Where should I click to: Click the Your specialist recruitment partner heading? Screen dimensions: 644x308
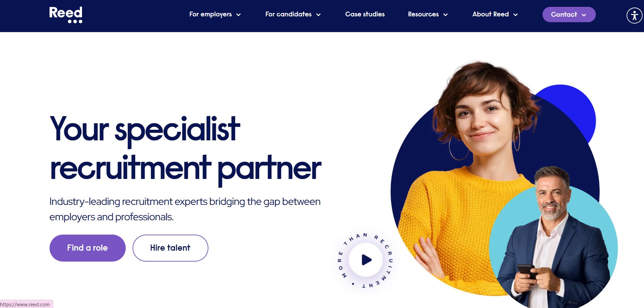tap(186, 149)
